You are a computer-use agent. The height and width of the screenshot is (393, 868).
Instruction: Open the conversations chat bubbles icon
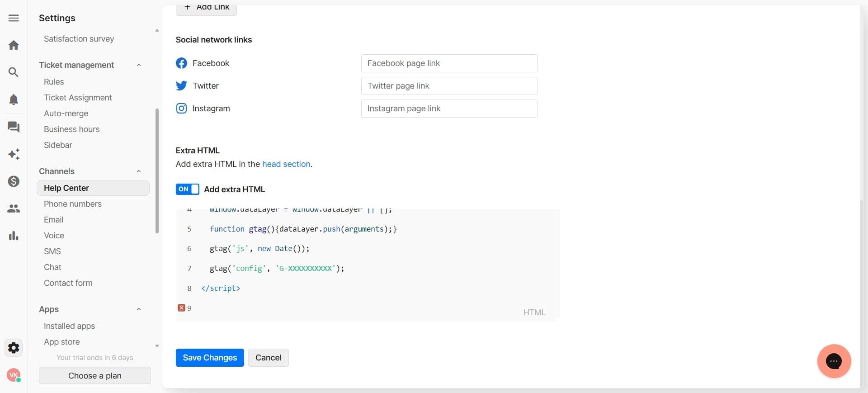click(14, 127)
